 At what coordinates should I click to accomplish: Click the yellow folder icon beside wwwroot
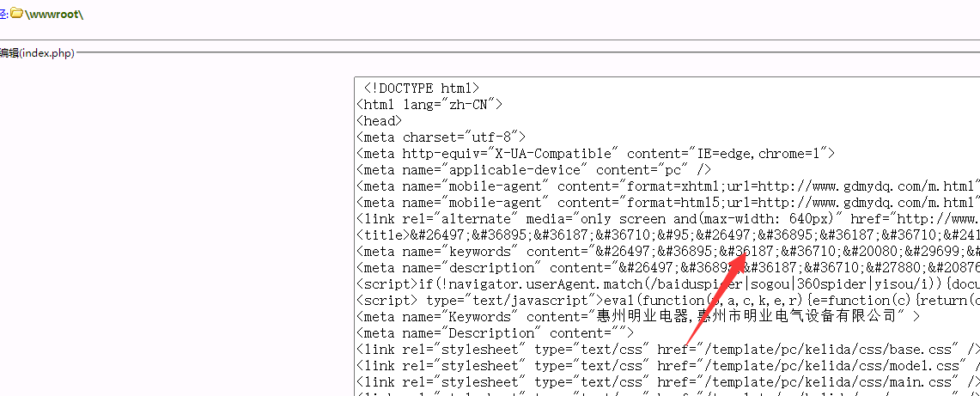point(16,14)
